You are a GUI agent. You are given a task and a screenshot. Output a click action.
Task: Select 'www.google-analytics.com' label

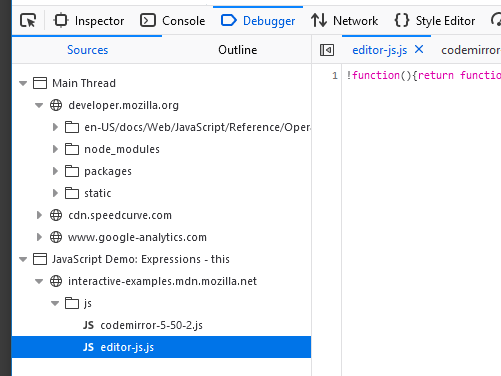pyautogui.click(x=137, y=237)
